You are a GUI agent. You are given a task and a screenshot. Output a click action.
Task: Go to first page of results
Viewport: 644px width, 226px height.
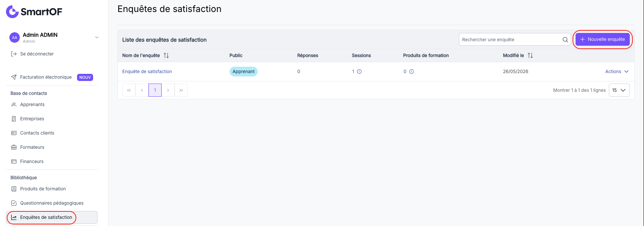tap(129, 90)
